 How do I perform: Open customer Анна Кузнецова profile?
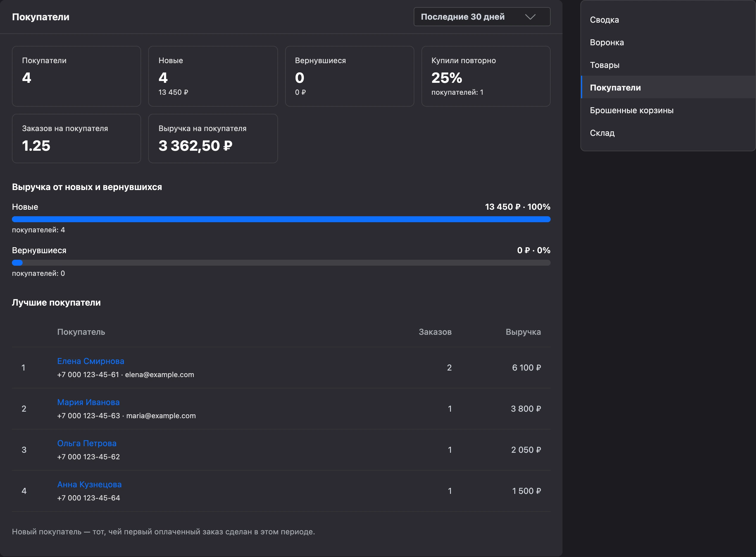(x=89, y=485)
